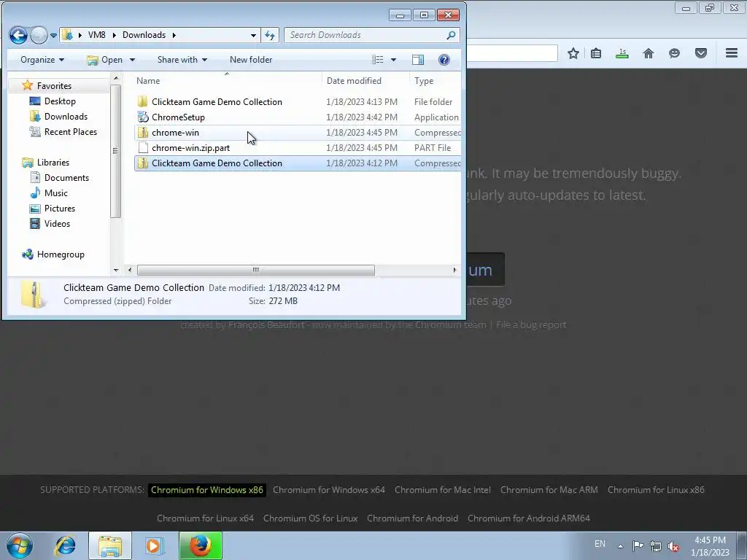Viewport: 747px width, 560px height.
Task: Switch to Firefox on the taskbar
Action: pyautogui.click(x=201, y=545)
